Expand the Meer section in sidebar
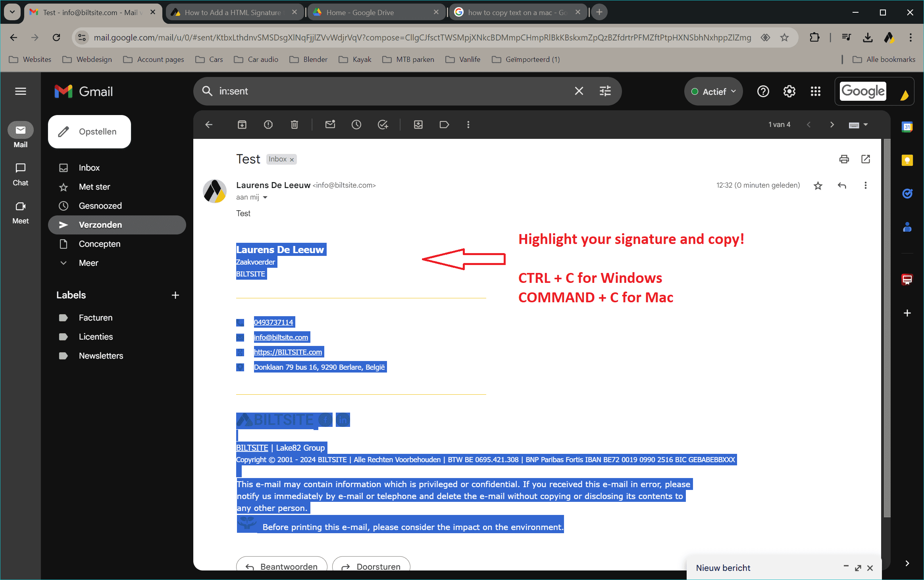This screenshot has width=924, height=580. click(88, 263)
